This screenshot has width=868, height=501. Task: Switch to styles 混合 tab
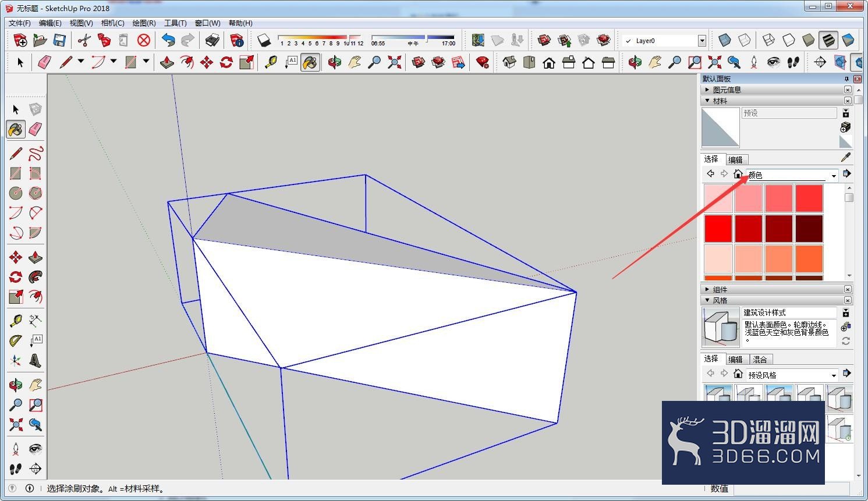tap(760, 360)
